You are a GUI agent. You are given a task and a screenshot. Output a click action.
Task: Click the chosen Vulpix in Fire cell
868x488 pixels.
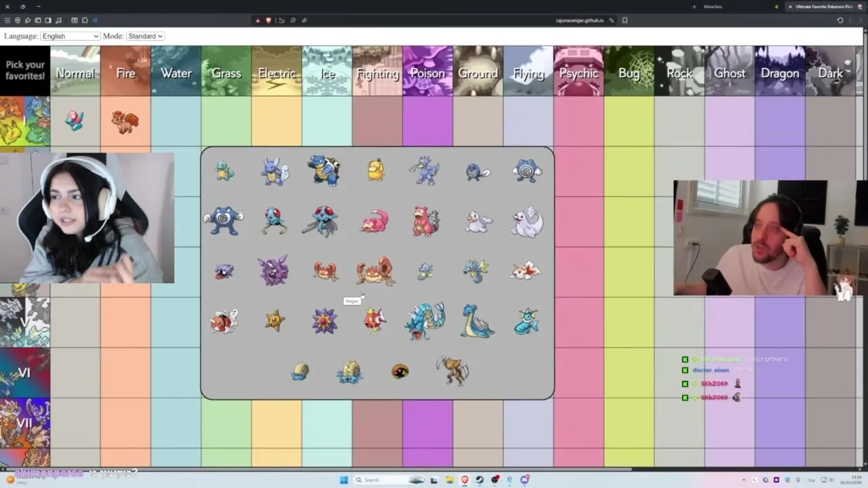125,121
